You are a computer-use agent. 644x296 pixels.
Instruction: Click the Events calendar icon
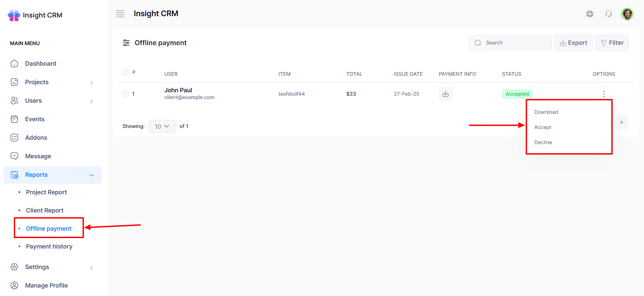(x=14, y=119)
